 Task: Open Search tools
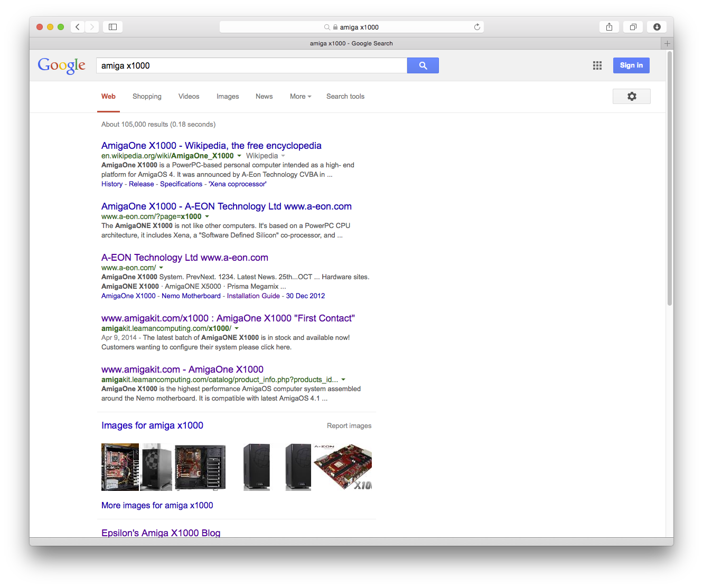(345, 97)
